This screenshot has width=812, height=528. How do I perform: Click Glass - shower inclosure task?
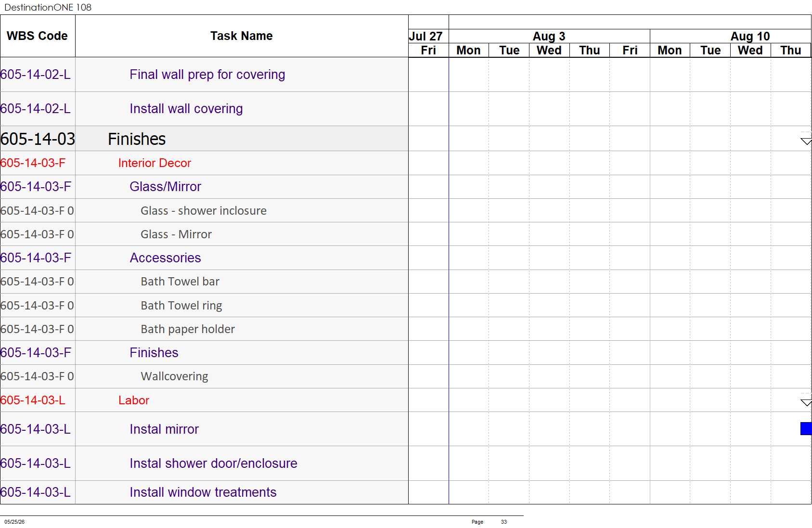point(203,211)
